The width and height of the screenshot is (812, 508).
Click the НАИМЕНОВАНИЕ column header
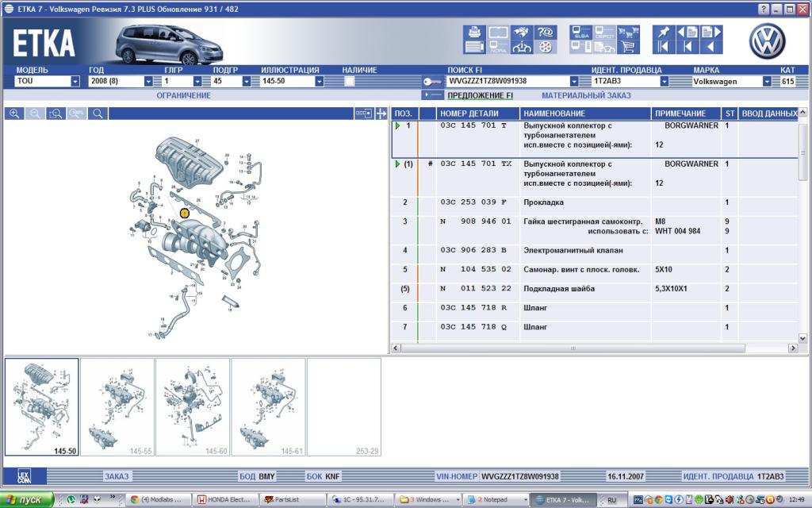(585, 114)
